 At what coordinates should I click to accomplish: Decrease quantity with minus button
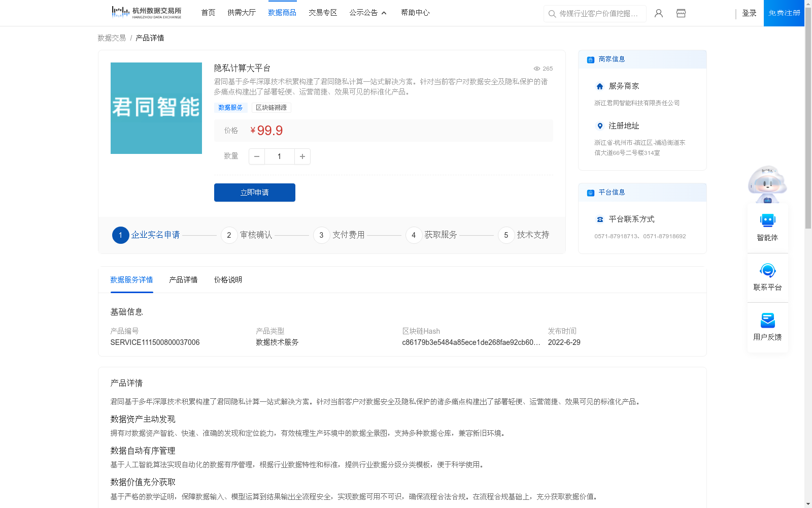click(257, 156)
